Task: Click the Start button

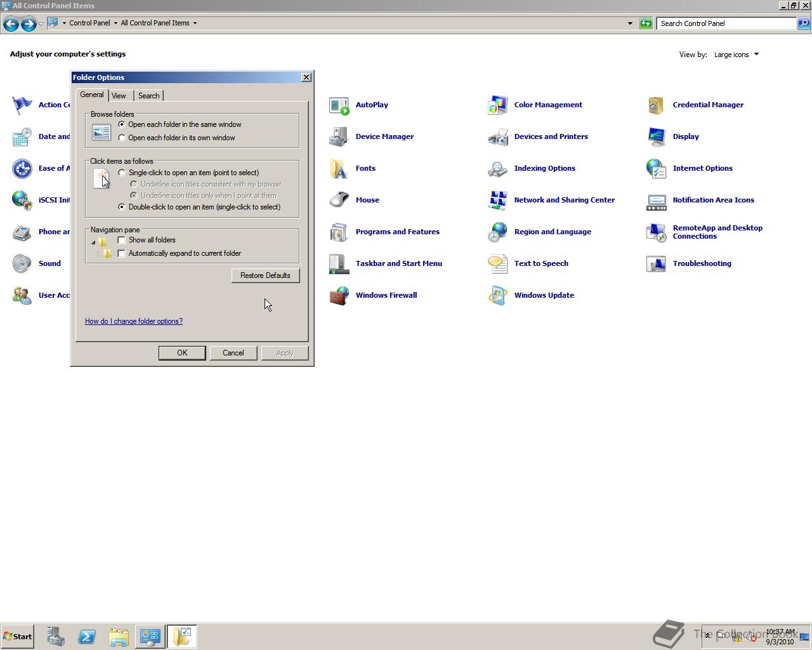Action: [18, 637]
